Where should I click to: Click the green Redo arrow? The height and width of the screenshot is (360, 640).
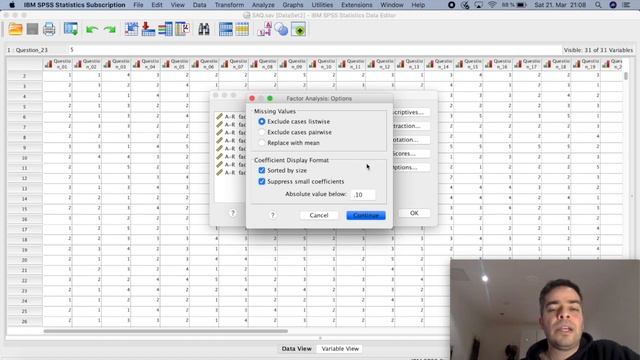[x=109, y=30]
